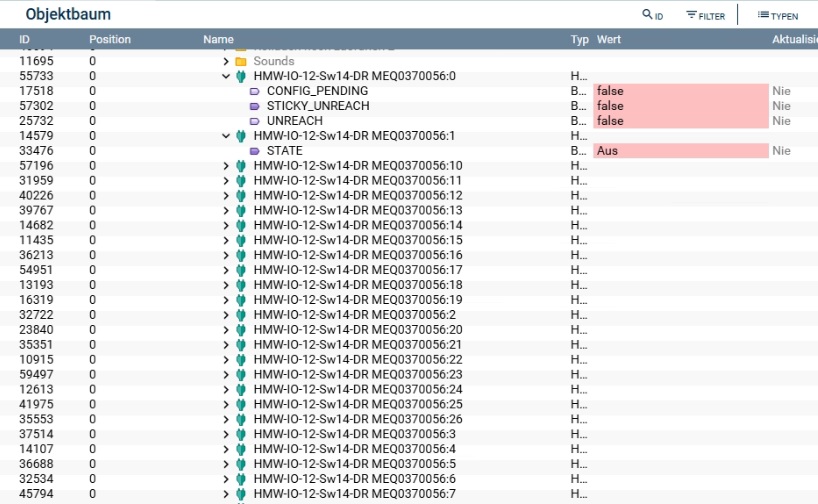
Task: Sort by the Position column header
Action: tap(110, 39)
